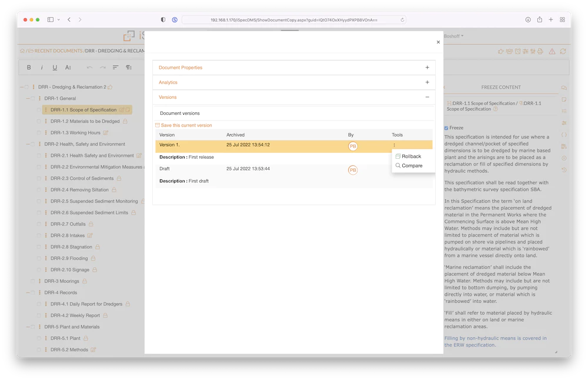Viewport: 588px width, 380px height.
Task: Collapse the DRR-1 General node
Action: coord(28,99)
